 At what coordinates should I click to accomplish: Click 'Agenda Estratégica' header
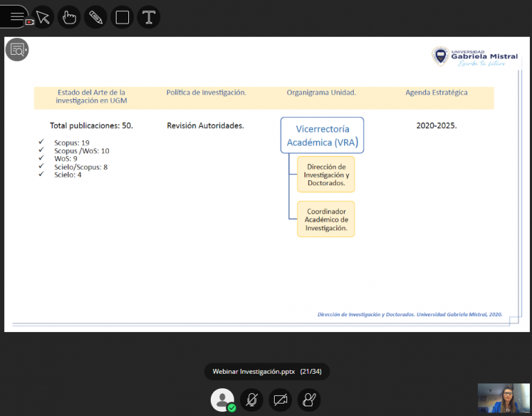(436, 92)
